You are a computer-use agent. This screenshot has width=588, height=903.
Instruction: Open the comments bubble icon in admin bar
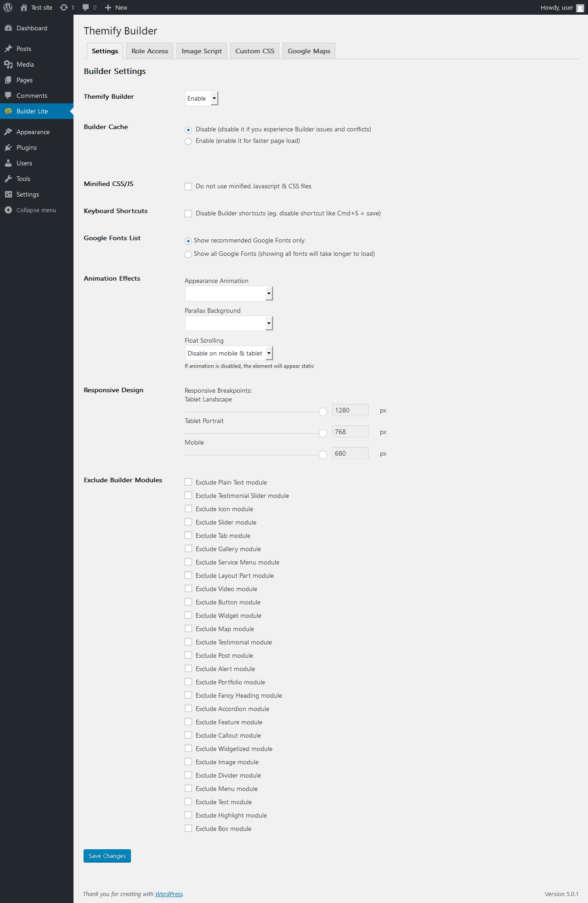(x=85, y=7)
